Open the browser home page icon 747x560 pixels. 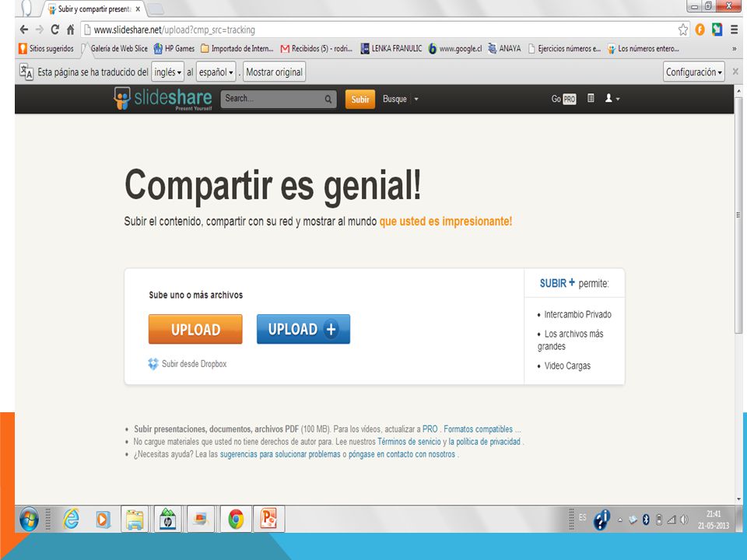click(71, 30)
